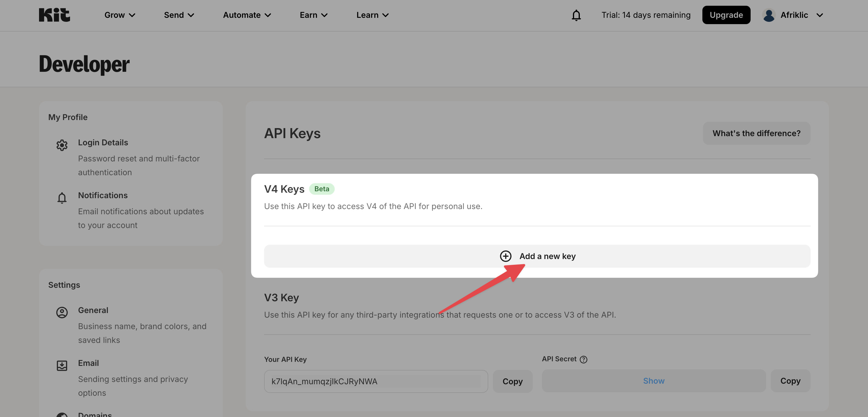Copy the V3 API key
This screenshot has height=417, width=868.
(x=512, y=381)
